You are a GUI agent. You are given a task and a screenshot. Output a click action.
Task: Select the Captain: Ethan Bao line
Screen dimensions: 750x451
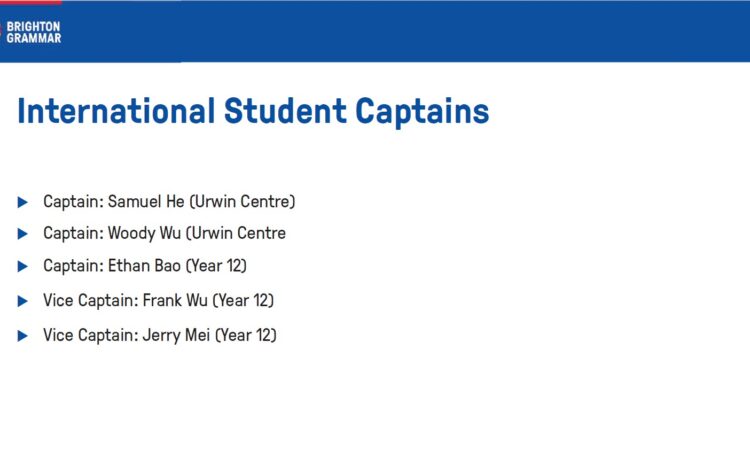(x=145, y=265)
